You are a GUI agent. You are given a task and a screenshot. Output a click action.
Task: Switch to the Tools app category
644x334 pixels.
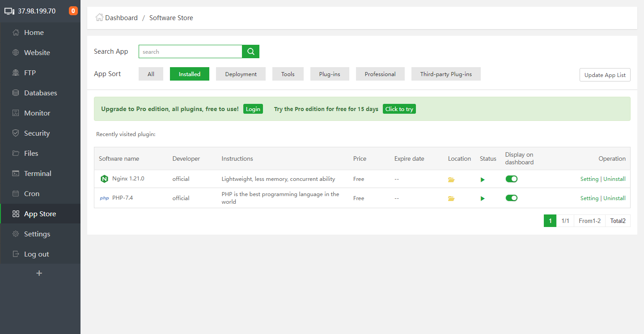288,73
